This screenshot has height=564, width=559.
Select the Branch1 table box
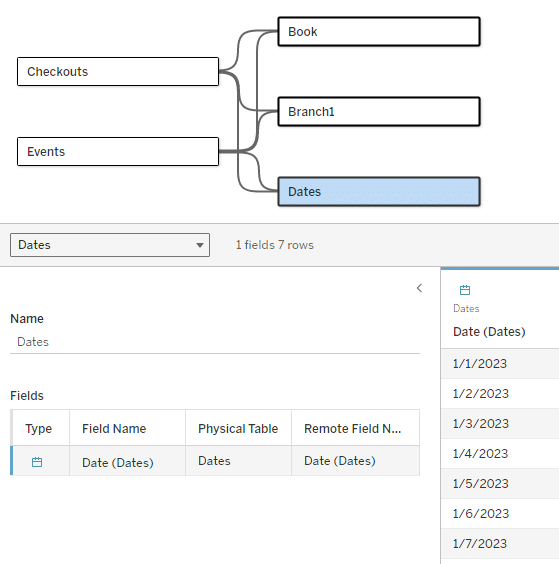379,112
